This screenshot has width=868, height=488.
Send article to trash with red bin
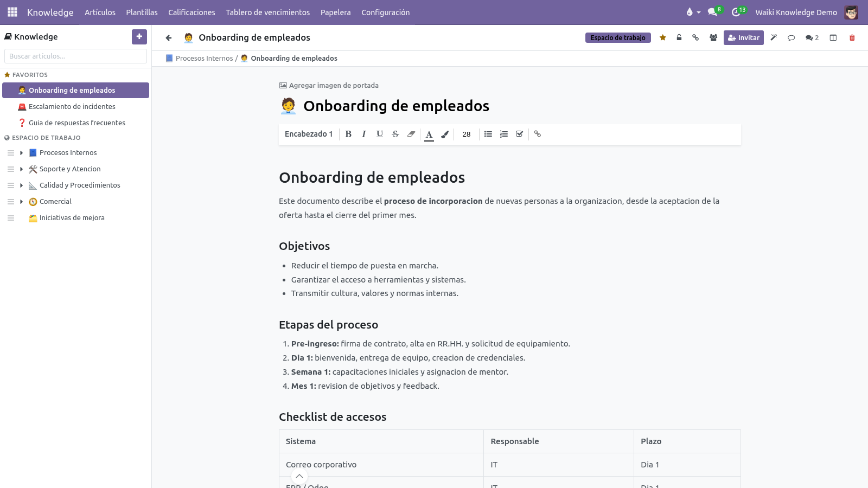click(x=852, y=38)
